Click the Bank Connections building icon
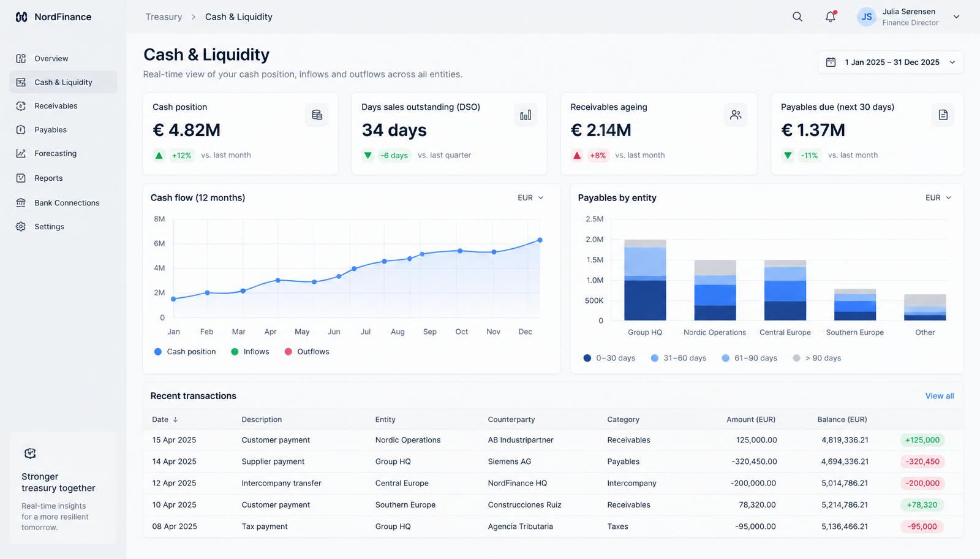The height and width of the screenshot is (559, 980). [21, 203]
